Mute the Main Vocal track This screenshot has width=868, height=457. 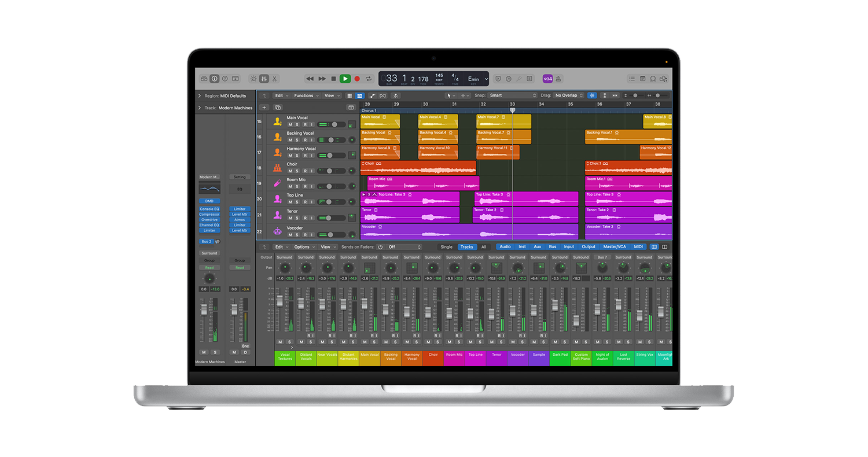[x=290, y=124]
